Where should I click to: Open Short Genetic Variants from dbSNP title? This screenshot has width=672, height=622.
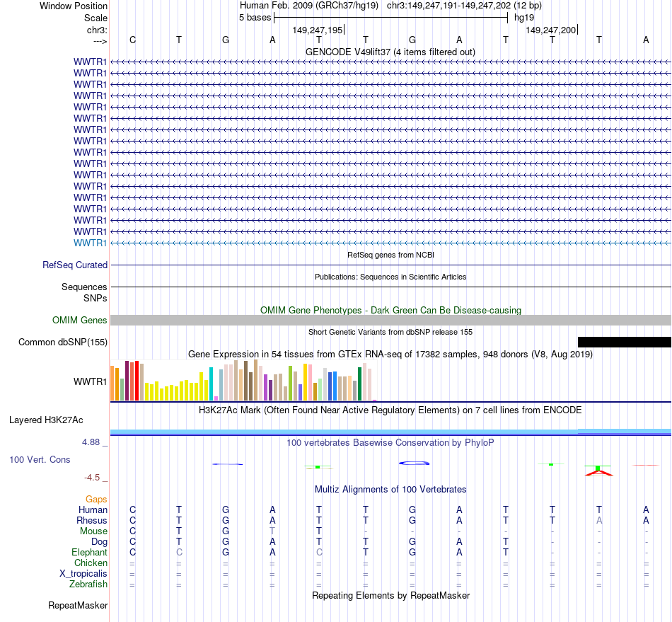[x=390, y=332]
